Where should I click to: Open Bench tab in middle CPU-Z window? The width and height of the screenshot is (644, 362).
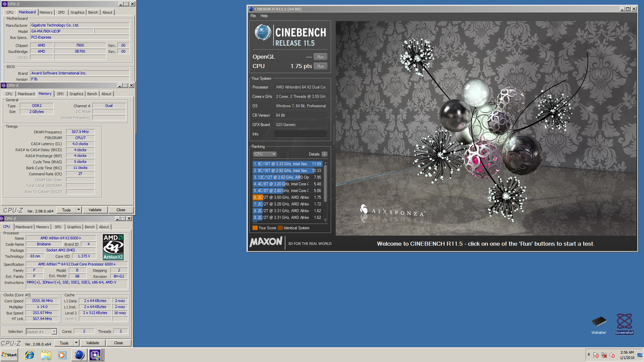[x=92, y=94]
